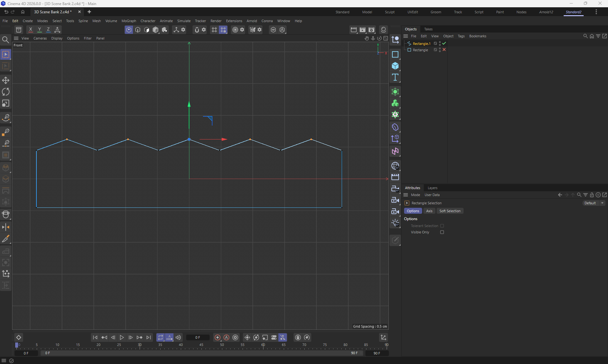Open the Default layout dropdown
The image size is (608, 364).
pyautogui.click(x=590, y=203)
